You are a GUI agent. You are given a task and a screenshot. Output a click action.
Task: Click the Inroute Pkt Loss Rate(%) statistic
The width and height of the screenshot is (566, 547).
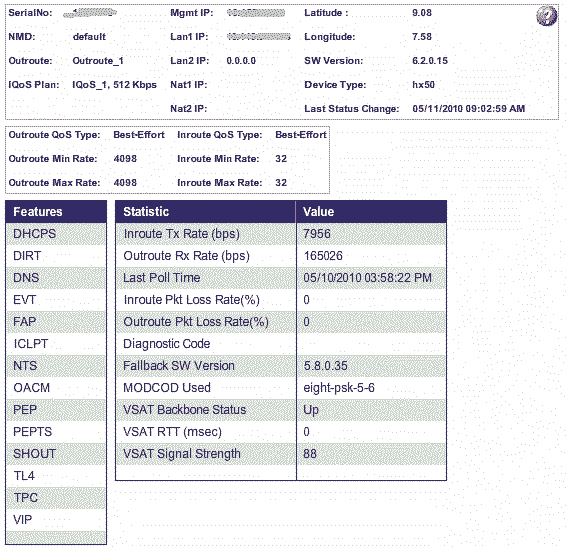pos(192,300)
